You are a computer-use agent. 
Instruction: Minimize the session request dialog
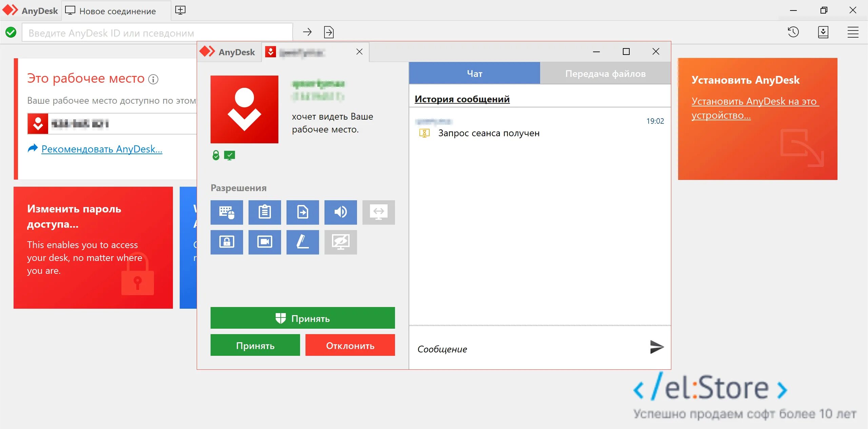pos(596,52)
